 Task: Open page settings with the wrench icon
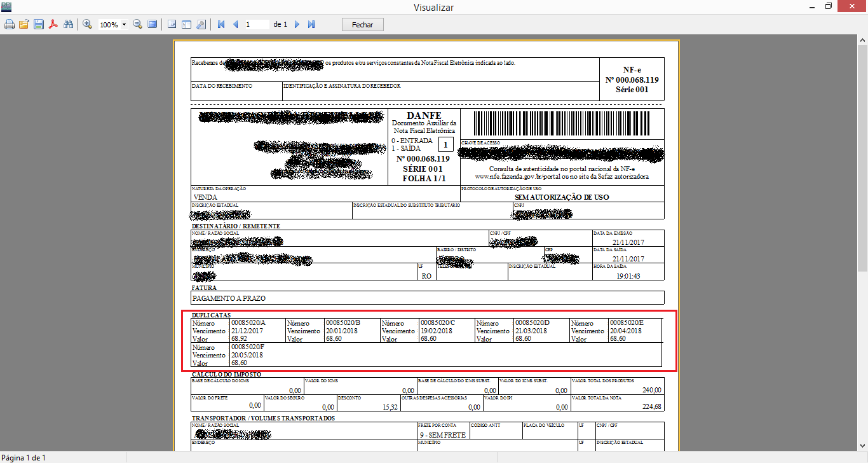pyautogui.click(x=201, y=24)
